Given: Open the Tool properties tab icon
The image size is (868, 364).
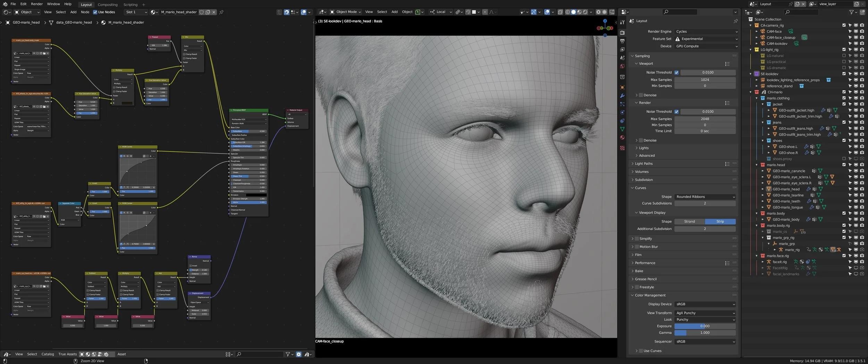Looking at the screenshot, I should tap(622, 22).
